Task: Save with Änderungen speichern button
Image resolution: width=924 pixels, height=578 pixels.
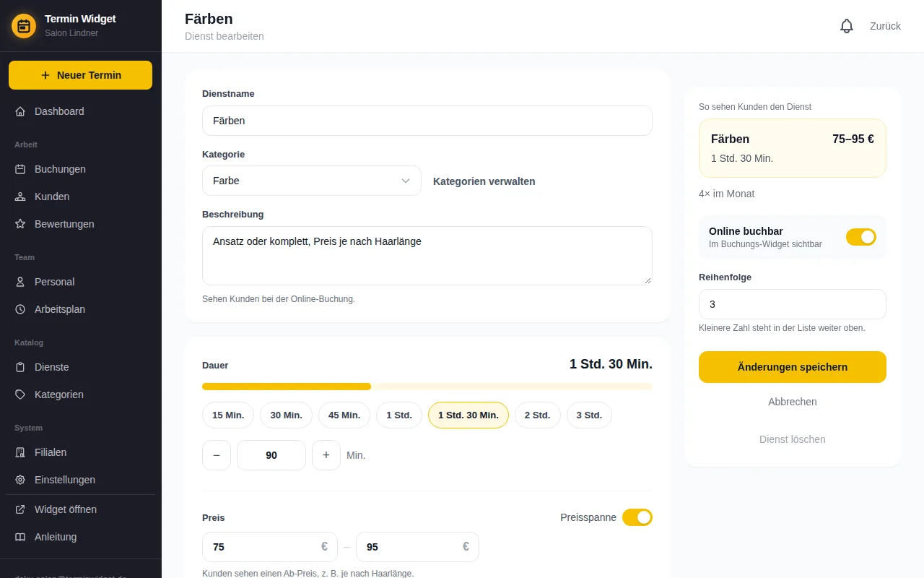Action: pyautogui.click(x=793, y=367)
